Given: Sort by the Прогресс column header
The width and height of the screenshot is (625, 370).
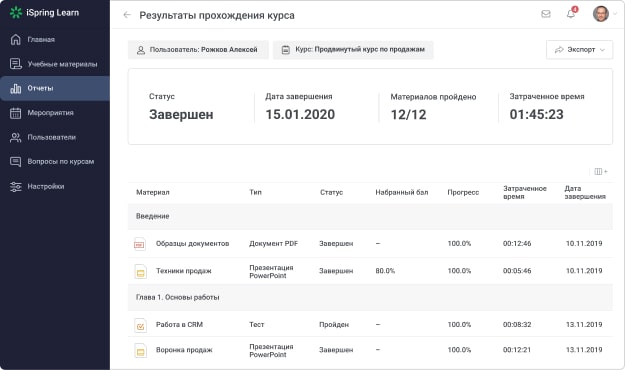Looking at the screenshot, I should (x=463, y=192).
